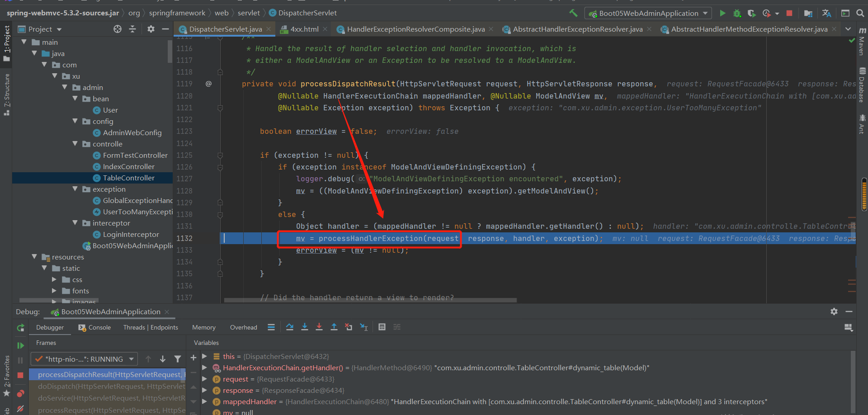Open Boot05WebAdminApplication run configuration dropdown
868x415 pixels.
pos(648,13)
